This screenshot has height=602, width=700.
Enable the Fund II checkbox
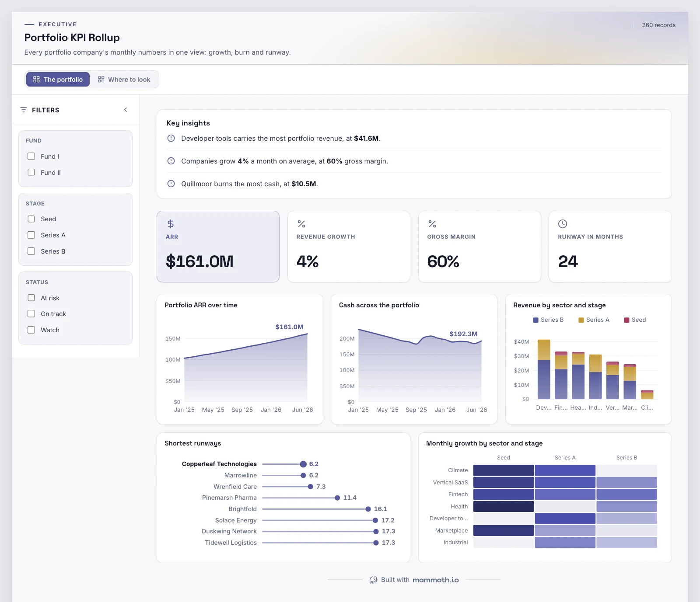click(31, 172)
